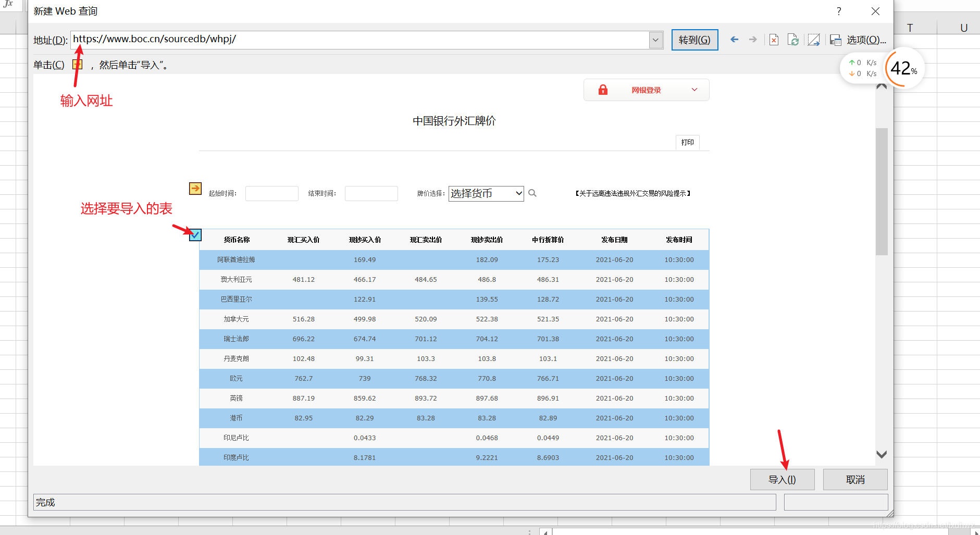This screenshot has width=980, height=535.
Task: Click the 结束时间 end date field
Action: 371,193
